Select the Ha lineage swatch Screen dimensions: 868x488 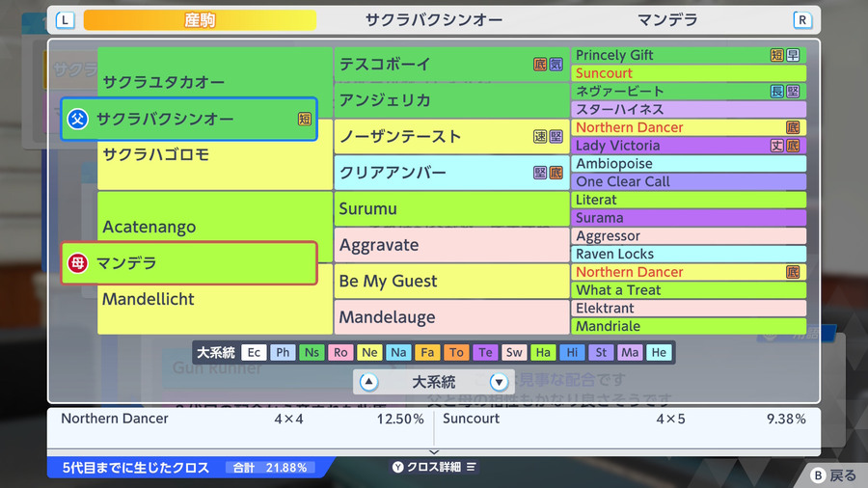tap(543, 352)
